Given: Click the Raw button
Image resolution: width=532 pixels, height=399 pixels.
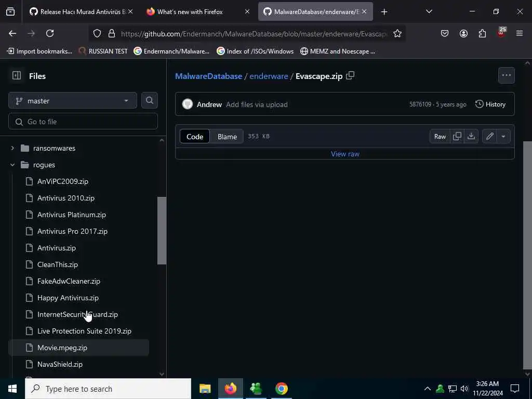Looking at the screenshot, I should point(440,136).
